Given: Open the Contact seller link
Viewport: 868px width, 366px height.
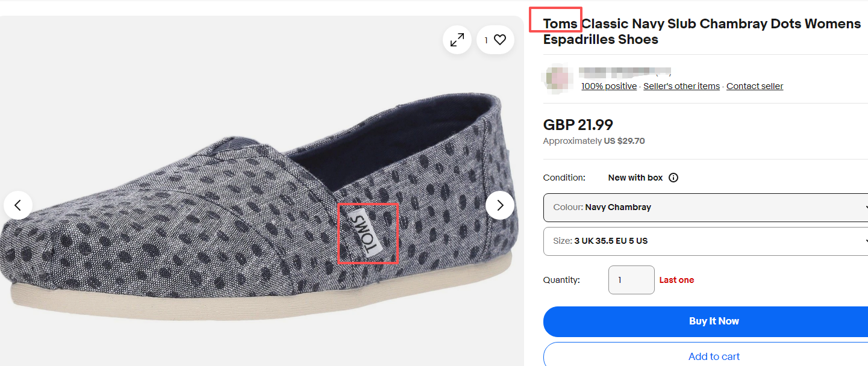Looking at the screenshot, I should [755, 86].
